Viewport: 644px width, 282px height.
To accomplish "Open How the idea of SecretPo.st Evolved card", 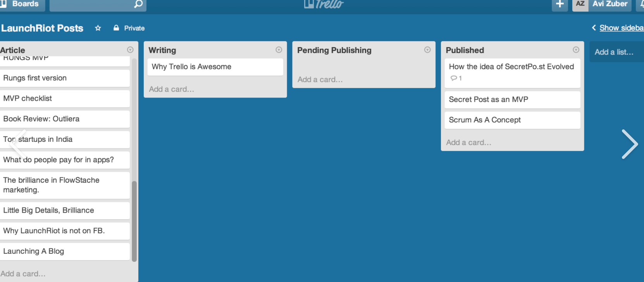I will 512,73.
